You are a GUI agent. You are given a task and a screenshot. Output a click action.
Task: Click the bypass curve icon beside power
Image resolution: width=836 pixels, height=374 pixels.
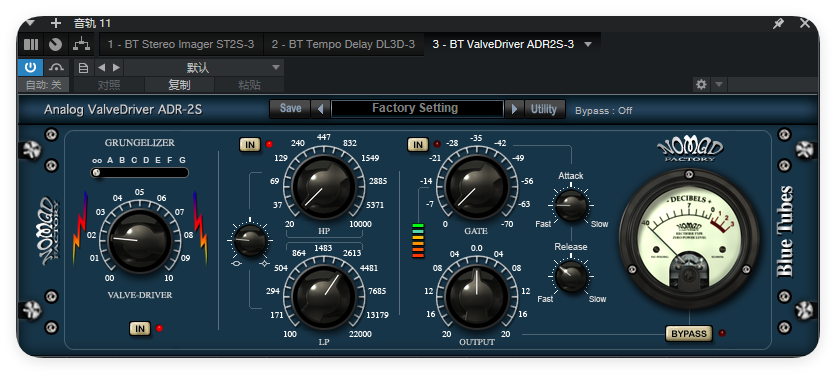point(56,68)
